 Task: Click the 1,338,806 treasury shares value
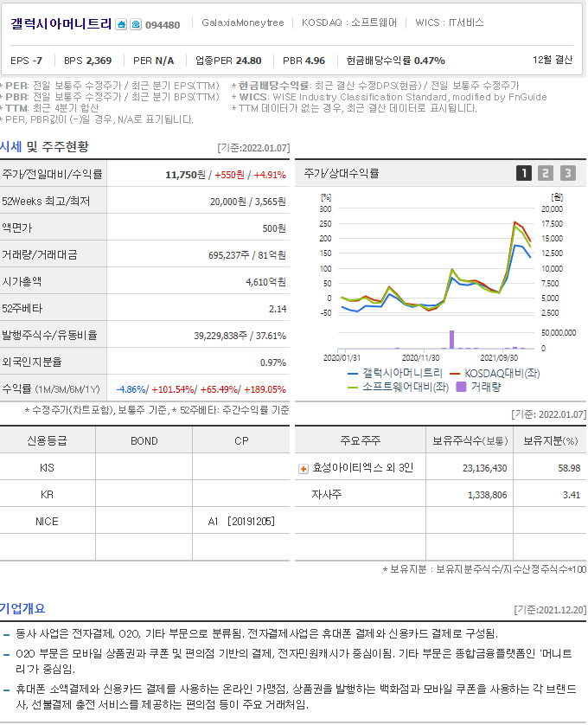(x=487, y=495)
